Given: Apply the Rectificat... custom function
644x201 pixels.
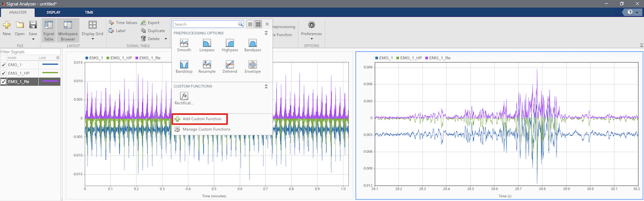Looking at the screenshot, I should 184,98.
